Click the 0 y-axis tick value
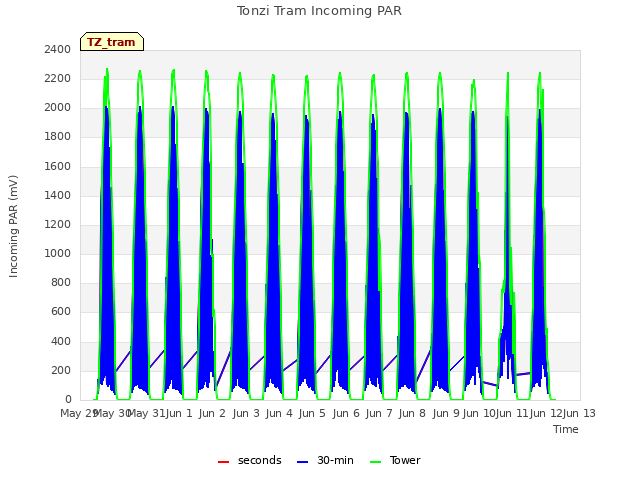Viewport: 640px width, 480px height. (68, 400)
